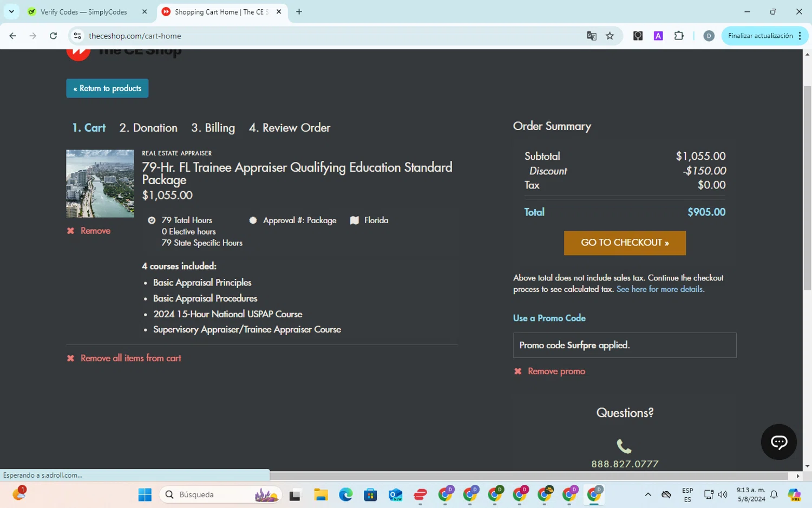This screenshot has width=812, height=508.
Task: Click the Miami package thumbnail image
Action: click(100, 184)
